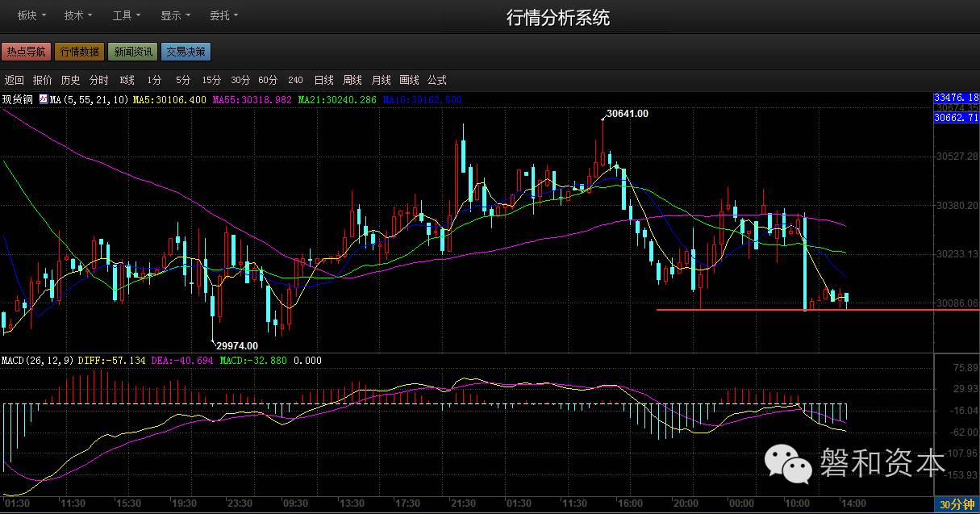Open the 板块 dropdown menu

pos(31,15)
